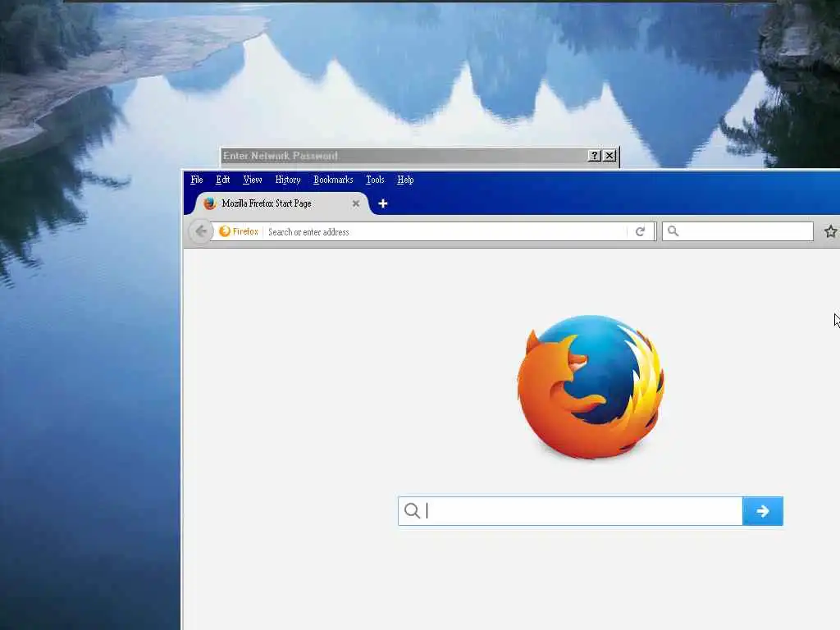Close the Enter Network Password dialog
The height and width of the screenshot is (630, 840).
609,155
